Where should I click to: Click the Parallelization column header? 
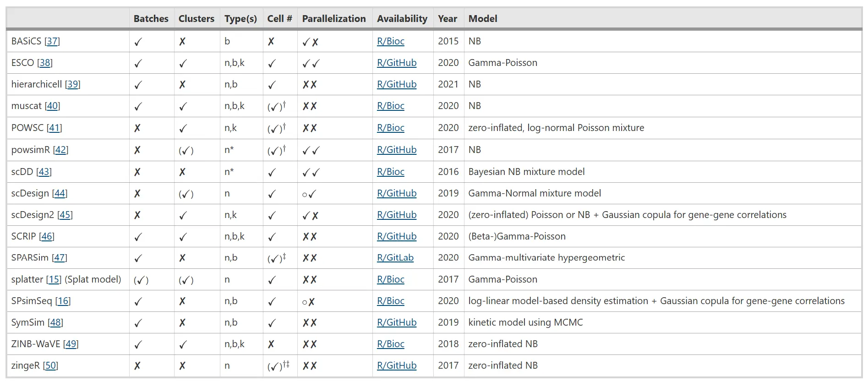pyautogui.click(x=334, y=19)
